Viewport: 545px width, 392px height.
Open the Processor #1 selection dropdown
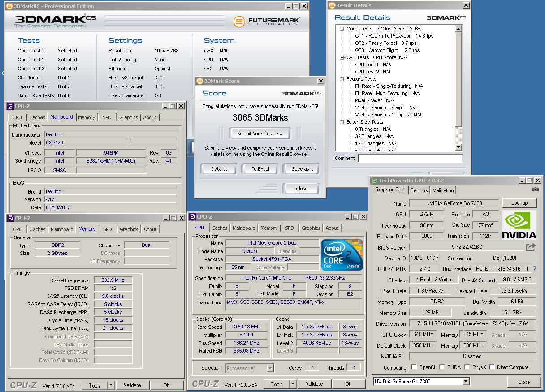coord(270,368)
